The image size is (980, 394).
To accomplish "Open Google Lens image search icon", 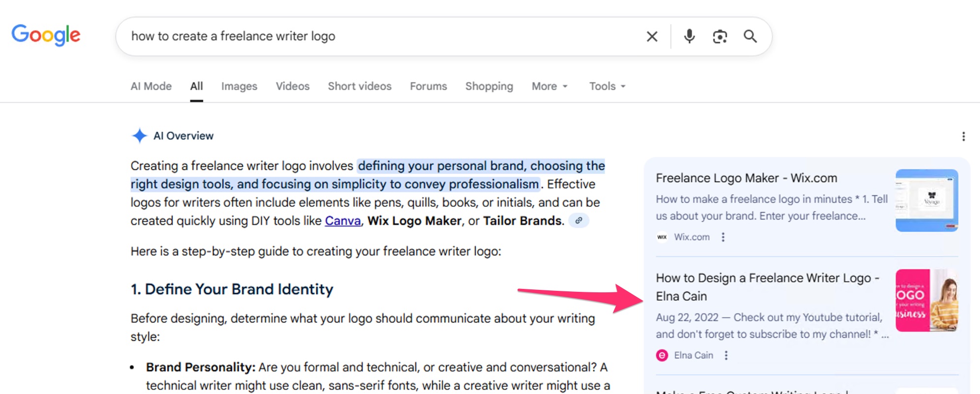I will click(720, 36).
